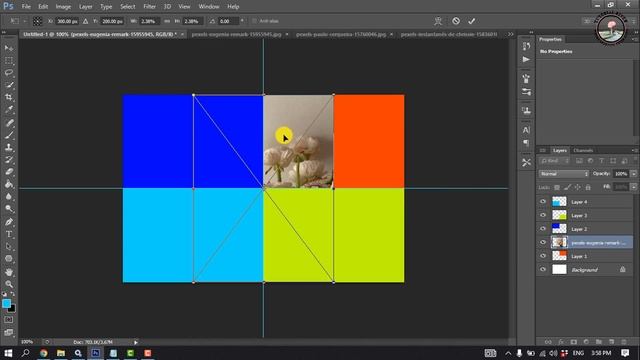Screen dimensions: 640x360
Task: Select the Zoom tool
Action: point(9,284)
